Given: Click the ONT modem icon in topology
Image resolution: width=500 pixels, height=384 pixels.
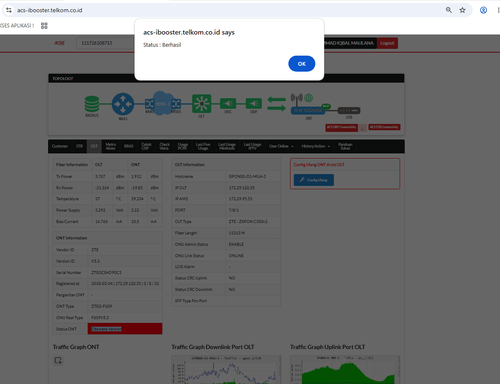Looking at the screenshot, I should coord(308,110).
